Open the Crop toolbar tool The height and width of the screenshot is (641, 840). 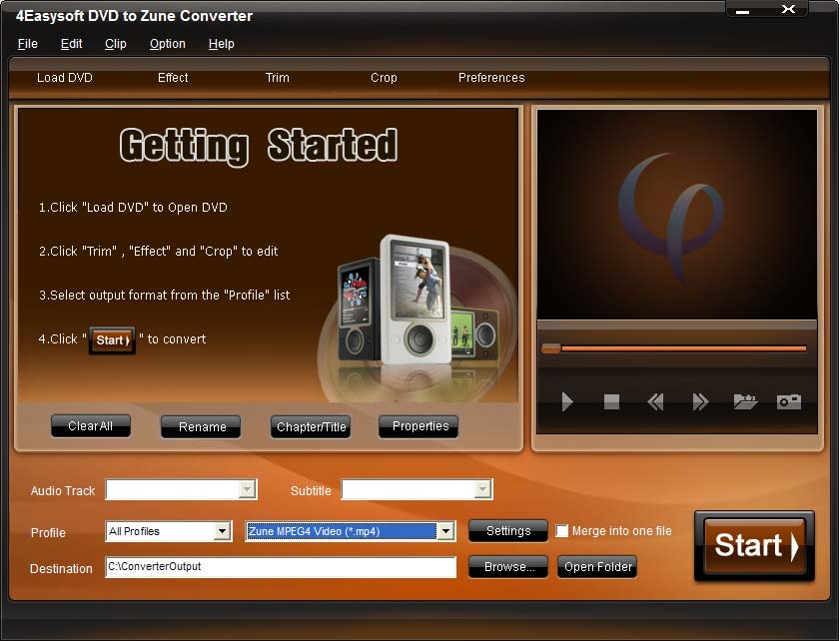click(384, 78)
